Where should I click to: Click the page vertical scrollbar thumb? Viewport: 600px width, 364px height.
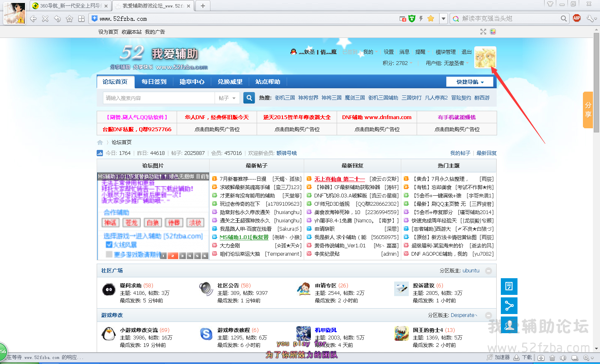click(597, 82)
